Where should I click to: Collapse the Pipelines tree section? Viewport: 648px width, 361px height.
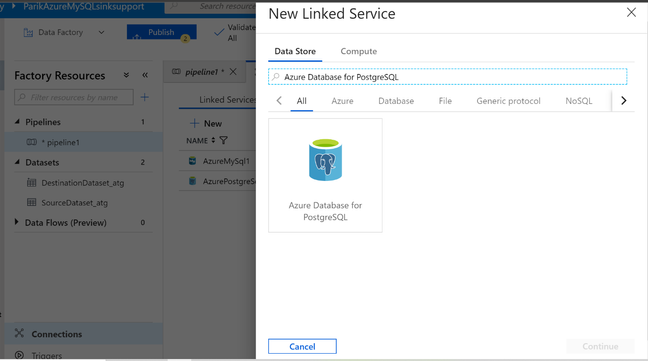coord(17,122)
